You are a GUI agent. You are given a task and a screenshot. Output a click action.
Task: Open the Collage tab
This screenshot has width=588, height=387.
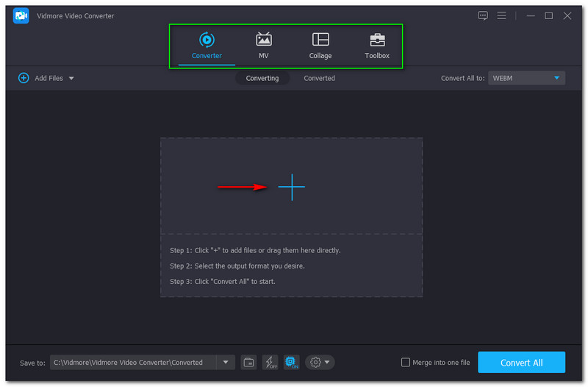pyautogui.click(x=320, y=46)
